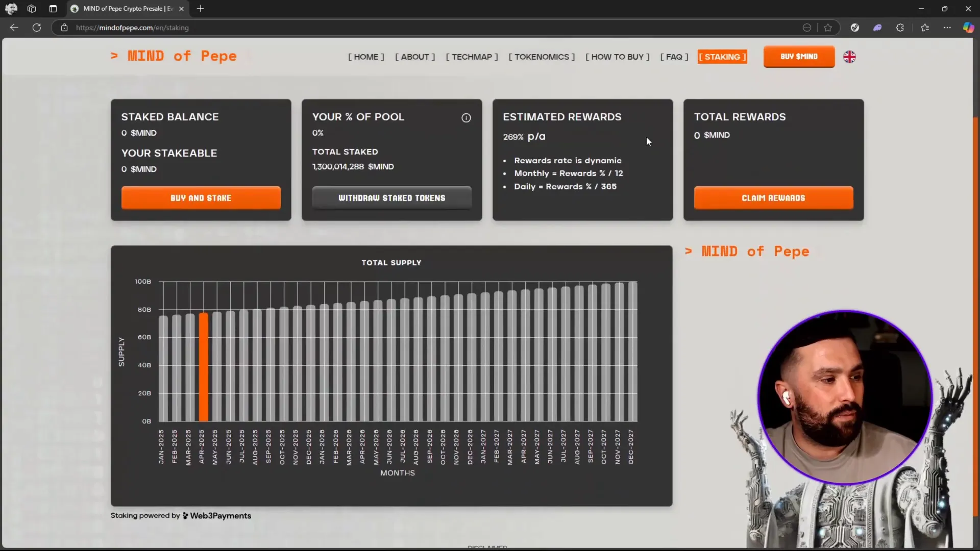The height and width of the screenshot is (551, 980).
Task: Click the 269% p/a rewards rate
Action: [x=524, y=137]
